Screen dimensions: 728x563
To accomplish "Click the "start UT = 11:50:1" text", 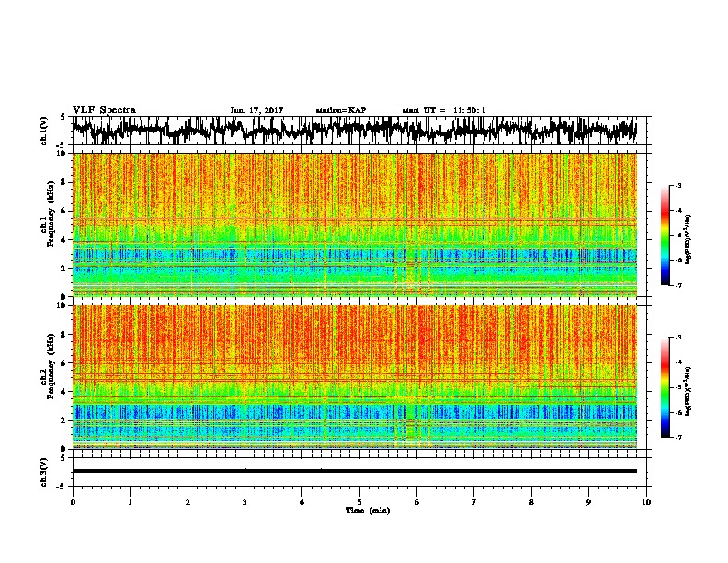I will coord(444,110).
